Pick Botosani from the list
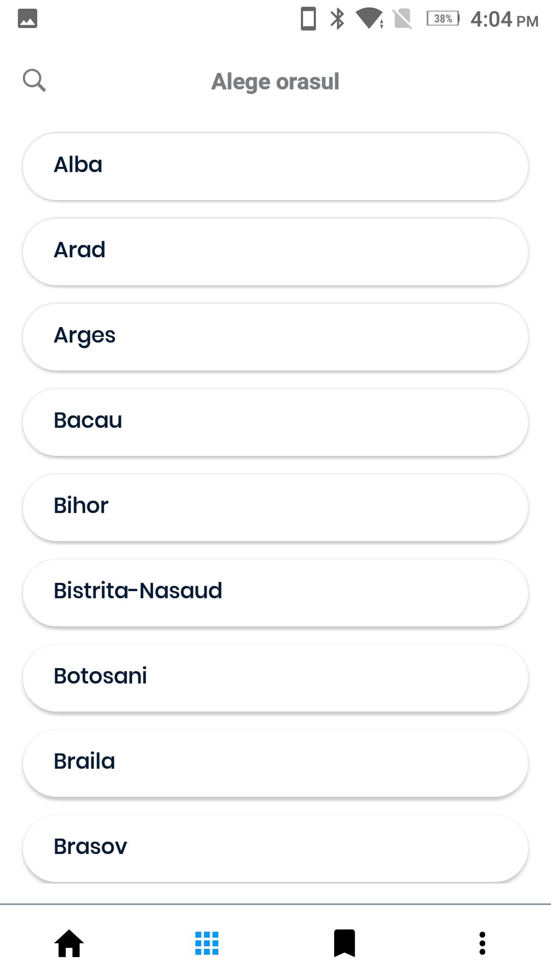The image size is (551, 980). click(275, 678)
